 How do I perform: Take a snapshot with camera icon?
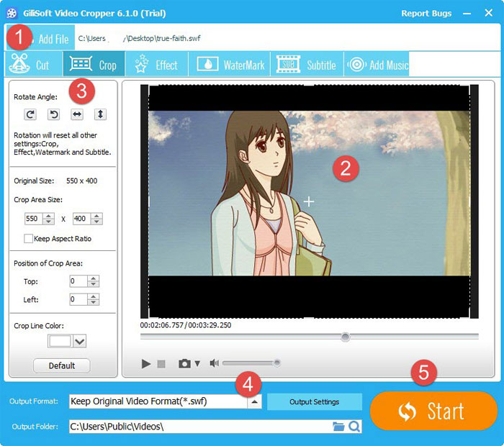[184, 364]
